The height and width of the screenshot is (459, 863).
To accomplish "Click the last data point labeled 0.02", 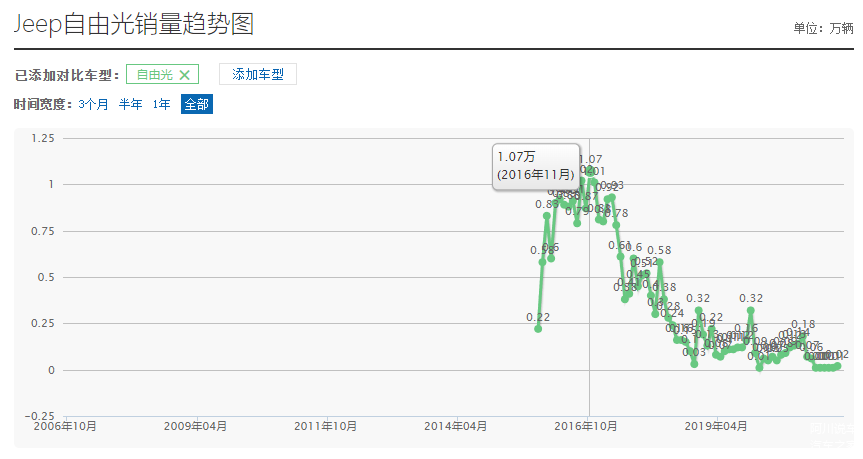I will click(838, 366).
